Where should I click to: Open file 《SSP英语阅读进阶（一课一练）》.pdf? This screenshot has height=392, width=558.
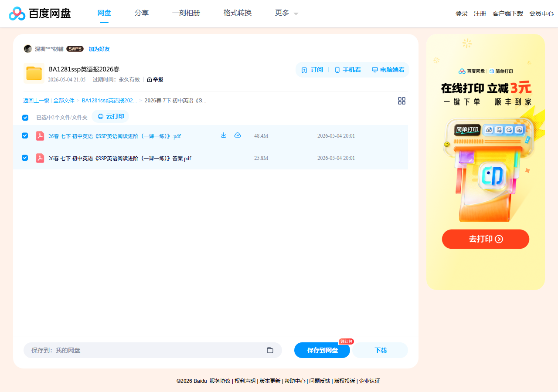coord(115,136)
